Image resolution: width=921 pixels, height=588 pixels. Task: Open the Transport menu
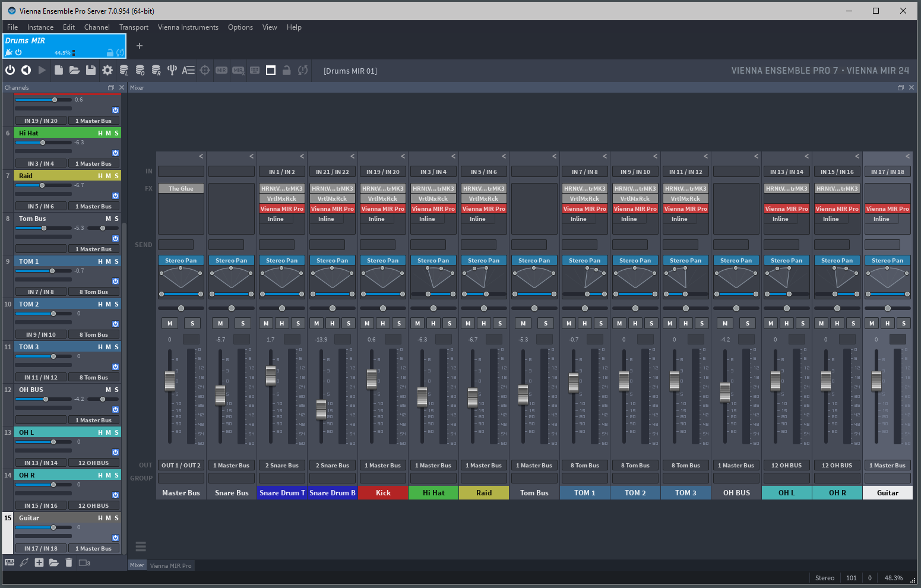pyautogui.click(x=134, y=27)
